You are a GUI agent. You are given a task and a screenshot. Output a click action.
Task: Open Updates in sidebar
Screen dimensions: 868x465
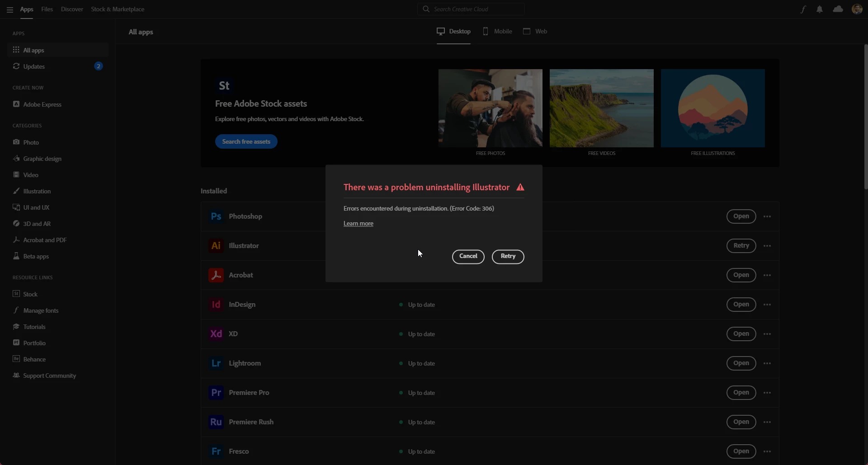click(58, 66)
